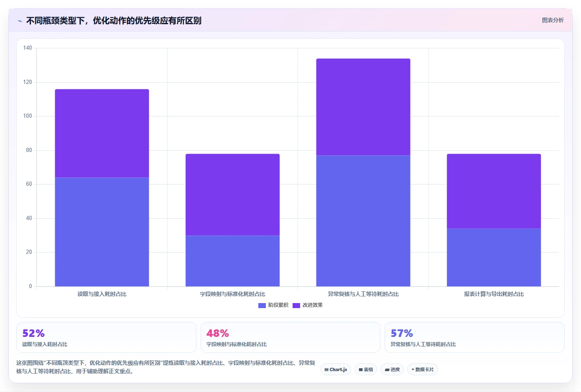581x392 pixels.
Task: Click the y-axis value 20
Action: point(29,252)
